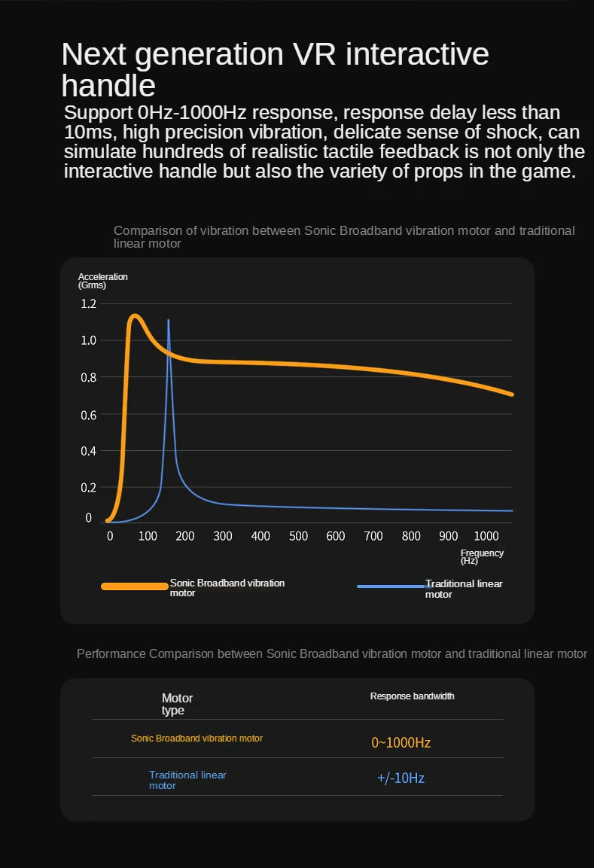The height and width of the screenshot is (868, 594).
Task: Click the orange legend line for Sonic Broadband motor
Action: 135,586
